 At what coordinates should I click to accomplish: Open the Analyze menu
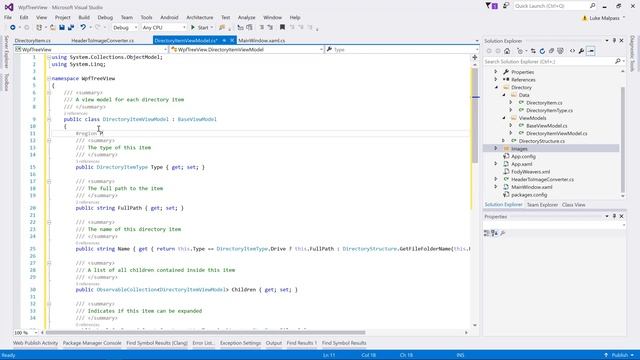247,18
